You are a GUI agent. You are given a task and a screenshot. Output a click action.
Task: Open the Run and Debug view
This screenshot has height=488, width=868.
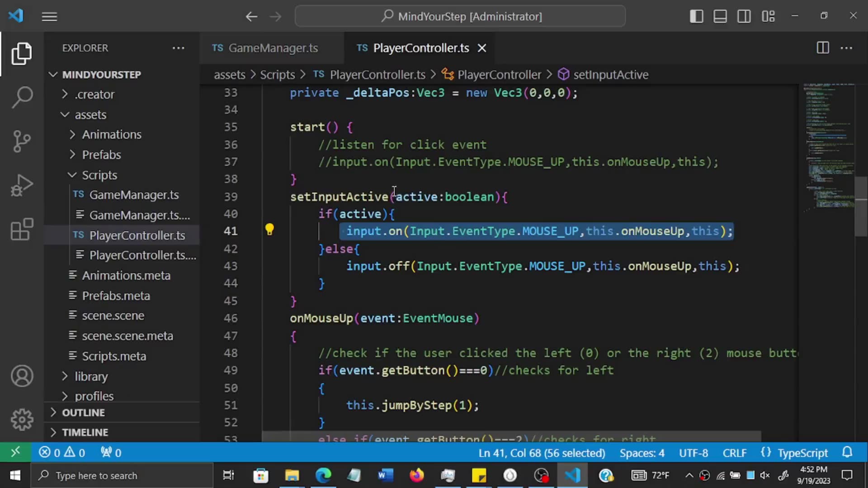22,185
